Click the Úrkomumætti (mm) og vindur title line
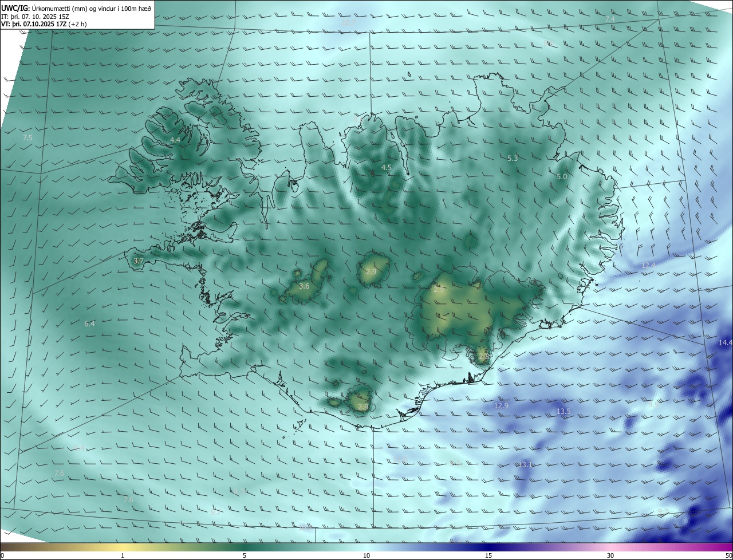 [x=77, y=8]
